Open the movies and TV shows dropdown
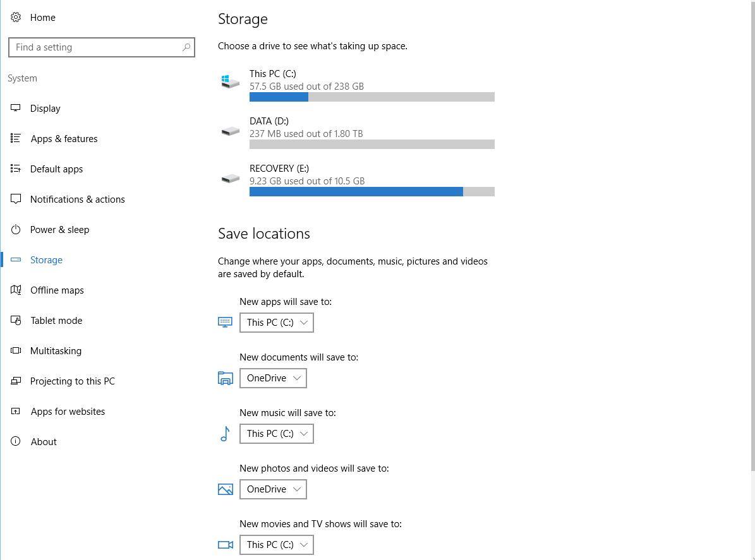The width and height of the screenshot is (755, 560). click(276, 544)
